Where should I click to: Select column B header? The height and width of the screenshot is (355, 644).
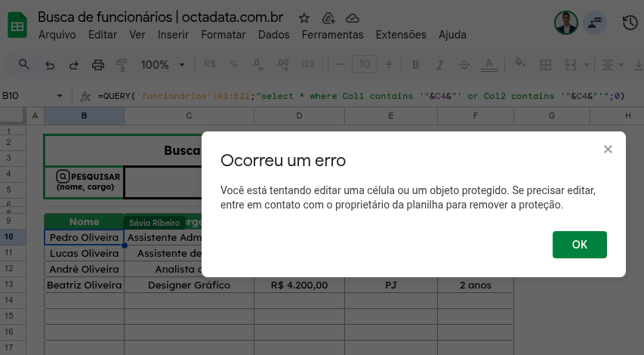pyautogui.click(x=85, y=116)
